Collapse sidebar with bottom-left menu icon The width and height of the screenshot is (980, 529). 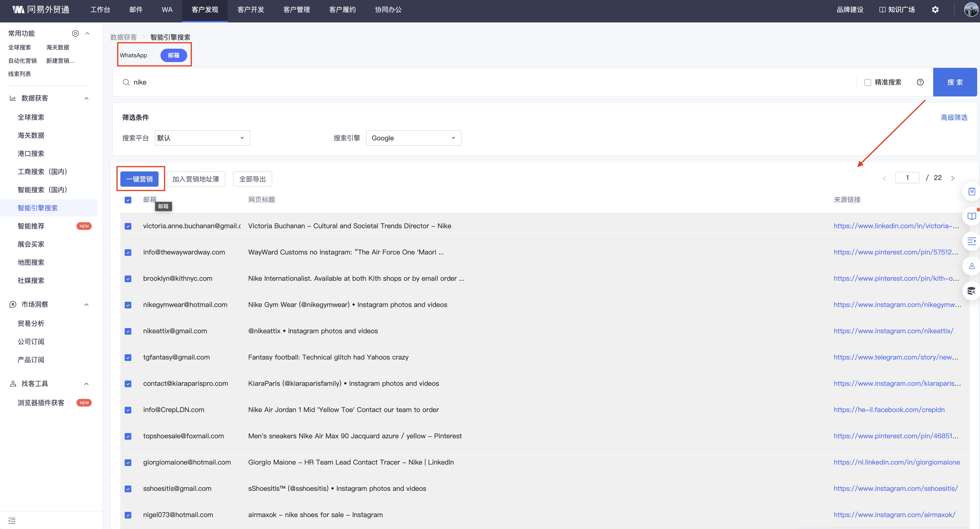tap(12, 520)
